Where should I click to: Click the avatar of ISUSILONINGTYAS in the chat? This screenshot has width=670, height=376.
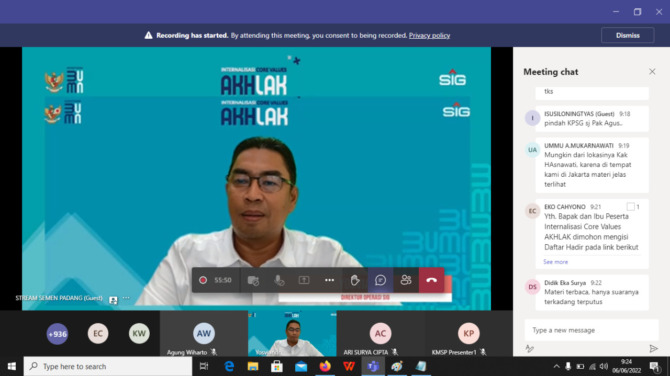click(x=532, y=118)
